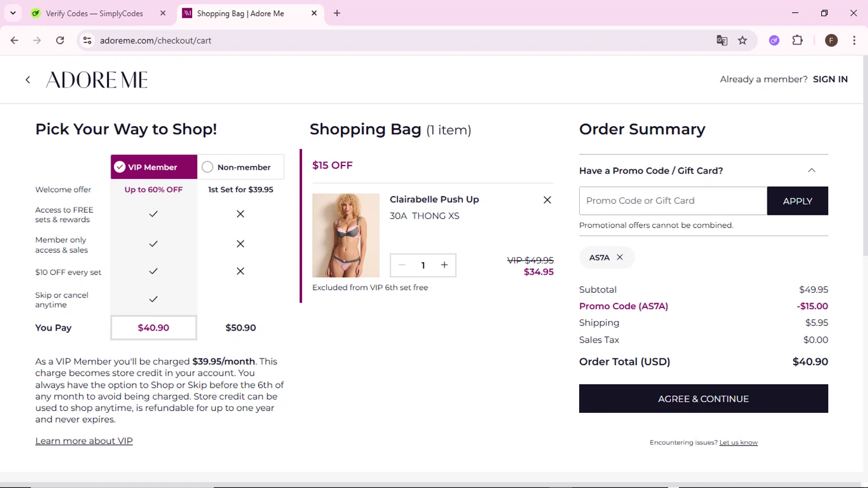Switch to Verify Codes SimplyCodes tab
868x488 pixels.
(x=94, y=13)
